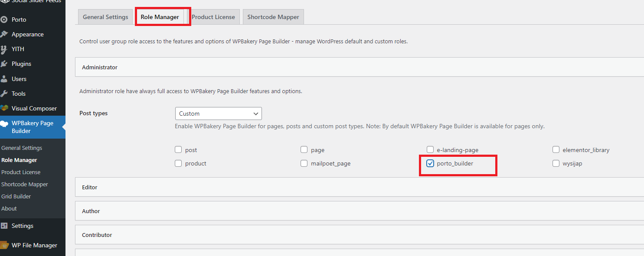
Task: Open the Post types Custom dropdown
Action: [218, 113]
